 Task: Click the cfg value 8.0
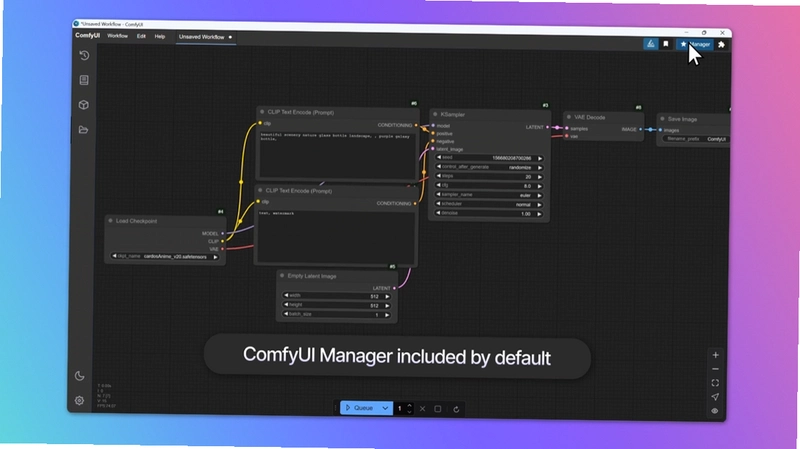[x=527, y=186]
